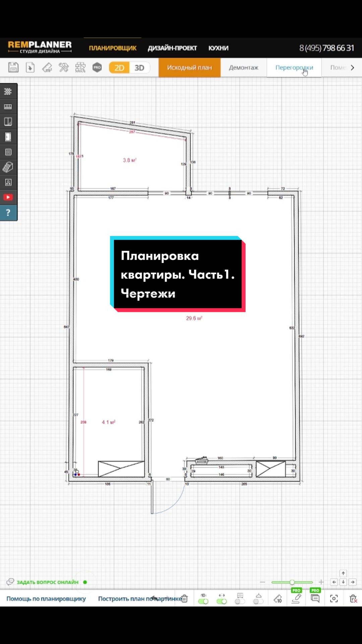Pan the canvas up with arrow button
The height and width of the screenshot is (644, 362).
[343, 573]
